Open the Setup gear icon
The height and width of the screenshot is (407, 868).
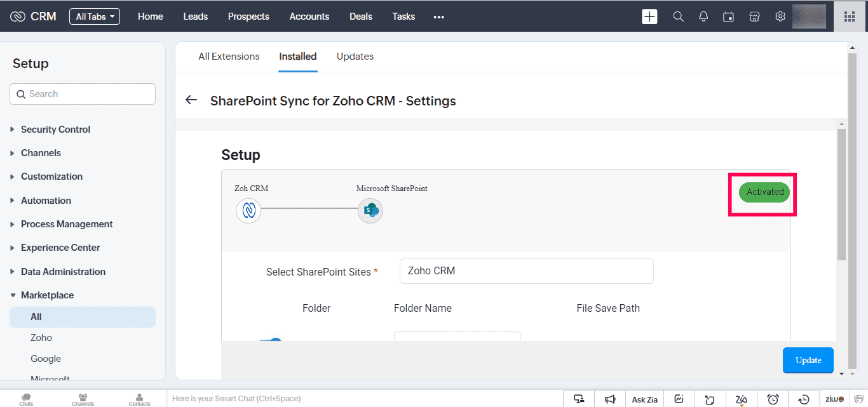pos(780,17)
